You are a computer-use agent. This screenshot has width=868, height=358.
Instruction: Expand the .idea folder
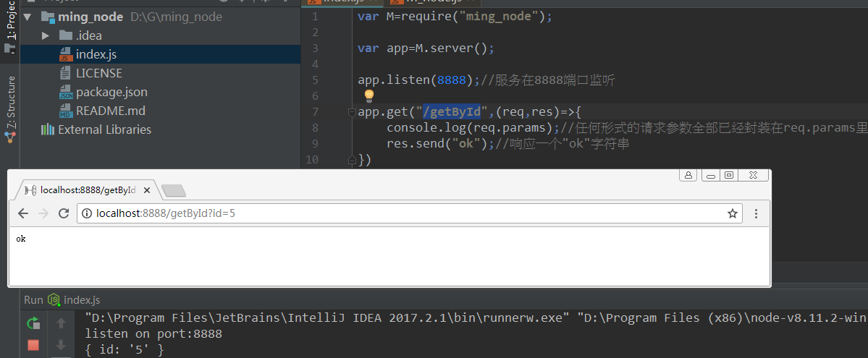click(46, 36)
